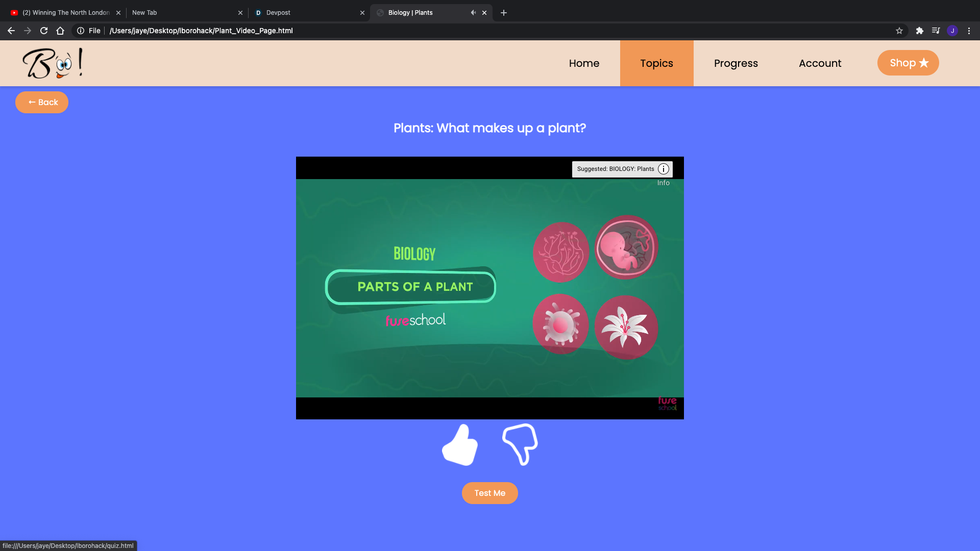Viewport: 980px width, 551px height.
Task: Open the Chrome three-dot menu
Action: (969, 31)
